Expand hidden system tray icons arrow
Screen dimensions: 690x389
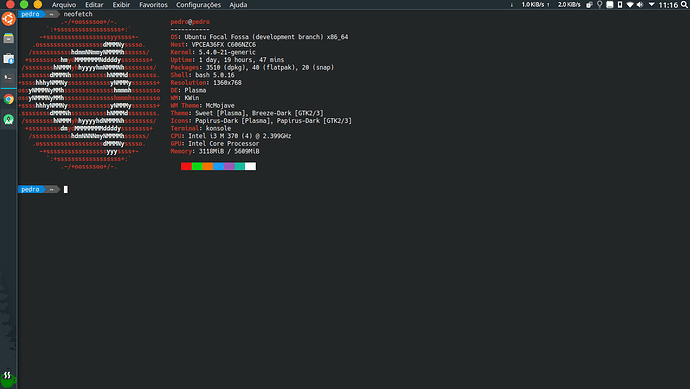click(651, 4)
